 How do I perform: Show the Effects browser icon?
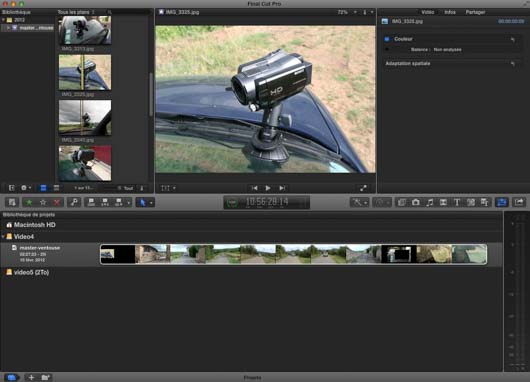pyautogui.click(x=402, y=202)
